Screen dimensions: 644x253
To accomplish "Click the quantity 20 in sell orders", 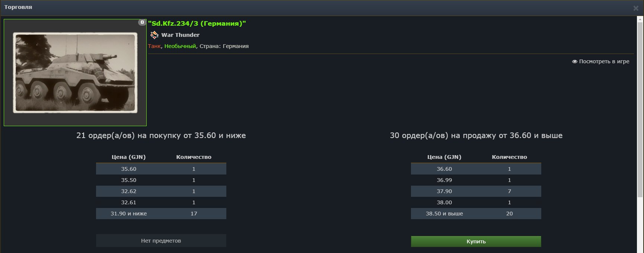I will 510,214.
